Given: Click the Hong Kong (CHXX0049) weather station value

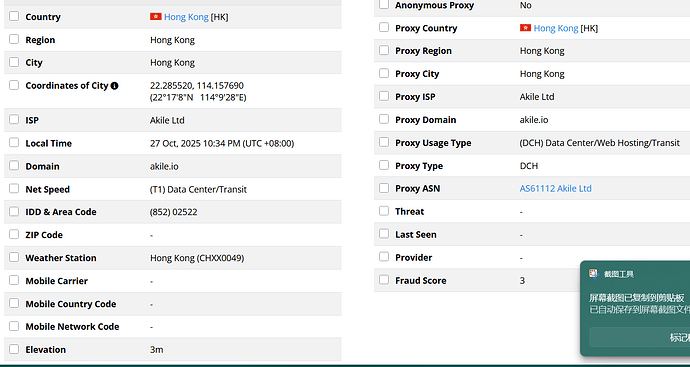Looking at the screenshot, I should [x=197, y=258].
